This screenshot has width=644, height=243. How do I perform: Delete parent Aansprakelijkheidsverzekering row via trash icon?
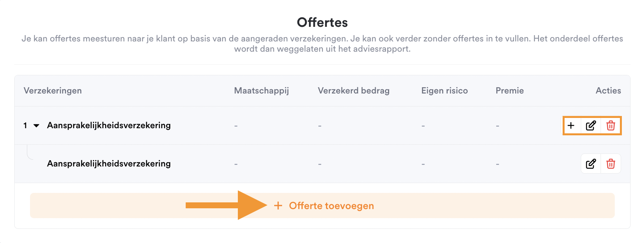click(610, 125)
